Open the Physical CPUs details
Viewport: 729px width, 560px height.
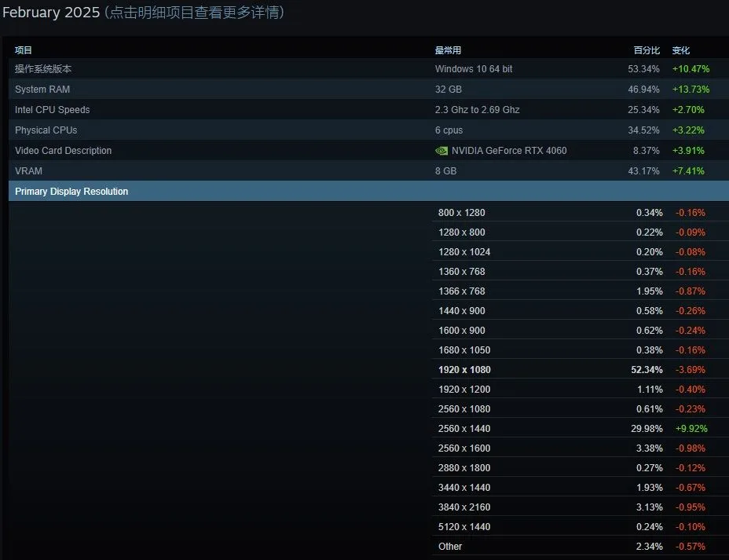point(46,130)
